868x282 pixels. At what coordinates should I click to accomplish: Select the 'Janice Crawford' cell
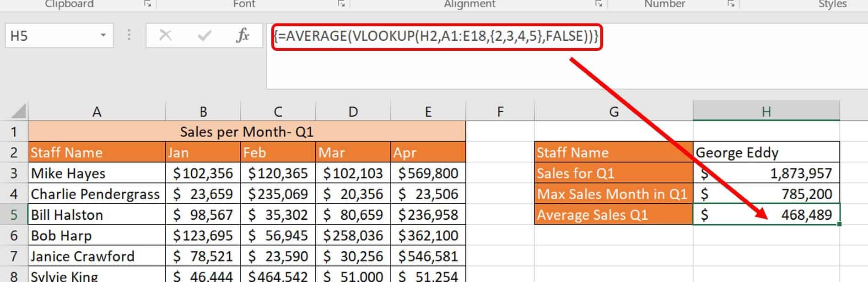click(97, 256)
